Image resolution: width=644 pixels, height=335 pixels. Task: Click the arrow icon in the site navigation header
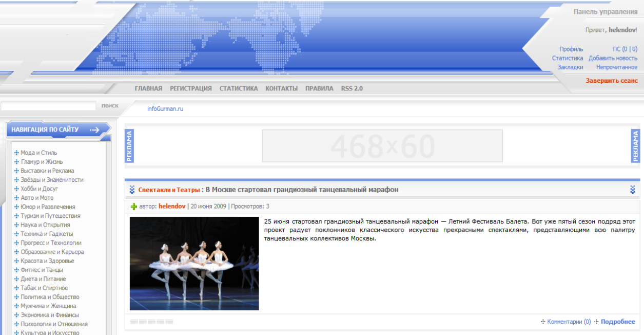click(94, 130)
